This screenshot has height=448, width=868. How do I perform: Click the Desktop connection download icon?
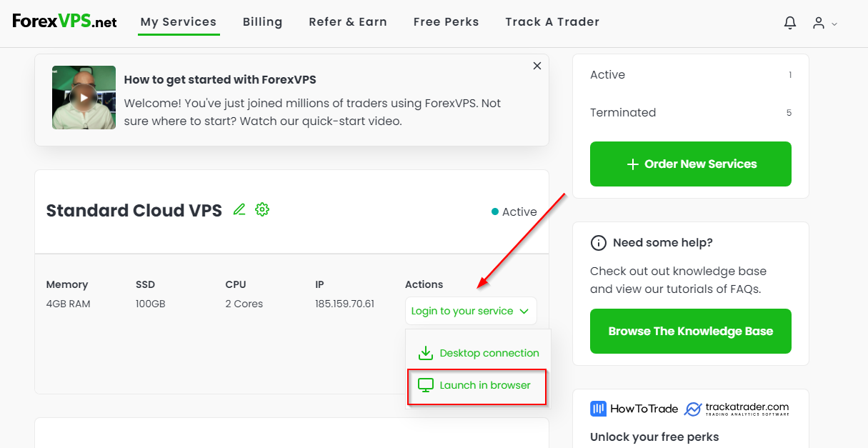click(x=426, y=352)
